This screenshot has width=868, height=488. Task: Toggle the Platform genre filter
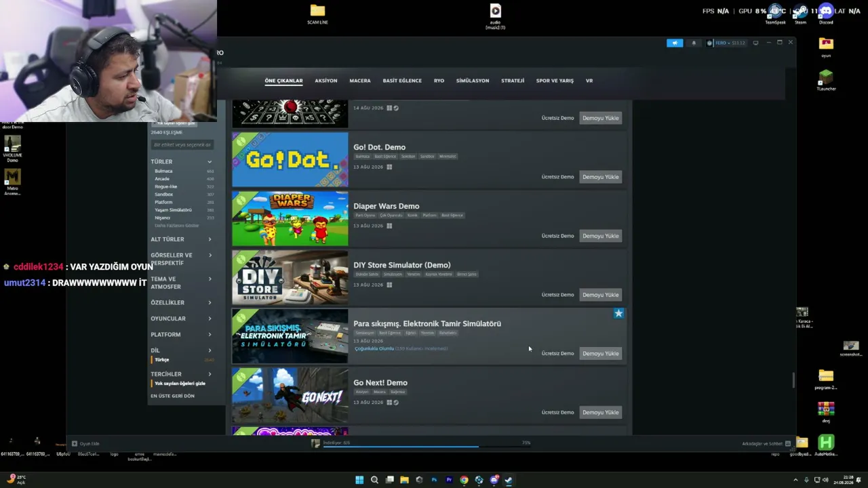pyautogui.click(x=183, y=203)
